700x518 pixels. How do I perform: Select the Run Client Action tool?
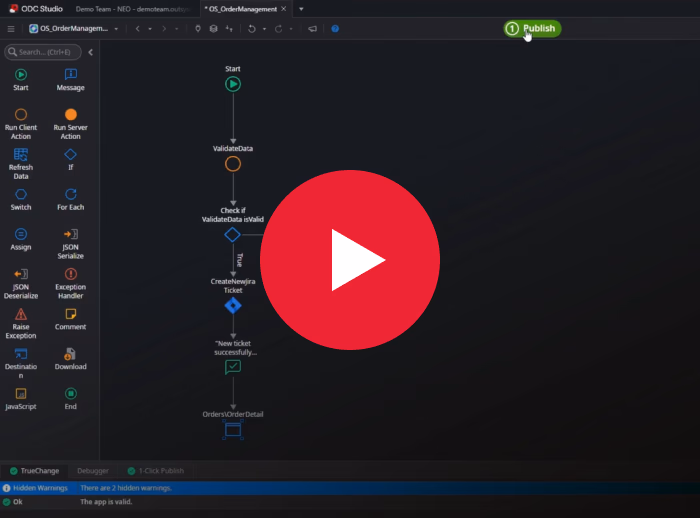point(21,124)
